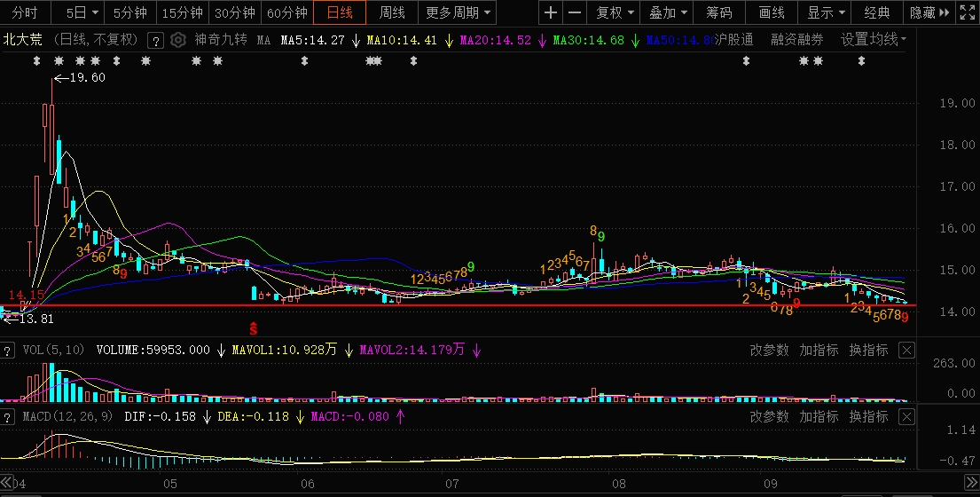Click the red S marker under chart
Screen dimensions: 980x497
tap(253, 328)
